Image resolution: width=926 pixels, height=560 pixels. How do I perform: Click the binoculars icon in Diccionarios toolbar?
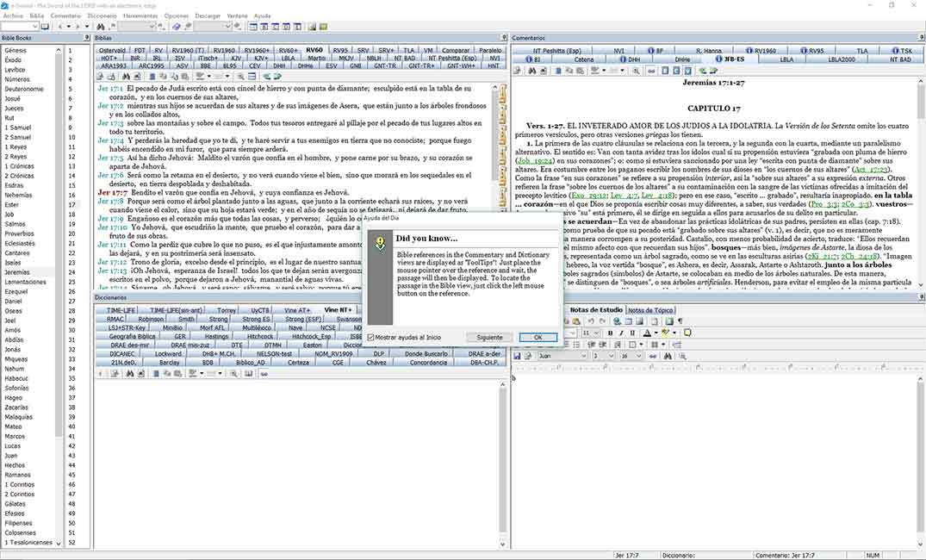(129, 373)
